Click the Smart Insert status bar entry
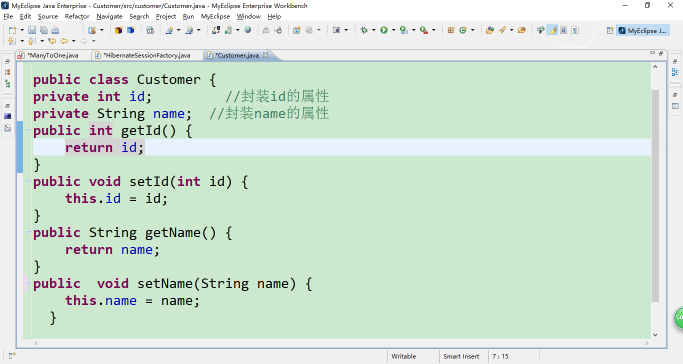The image size is (683, 364). 461,356
